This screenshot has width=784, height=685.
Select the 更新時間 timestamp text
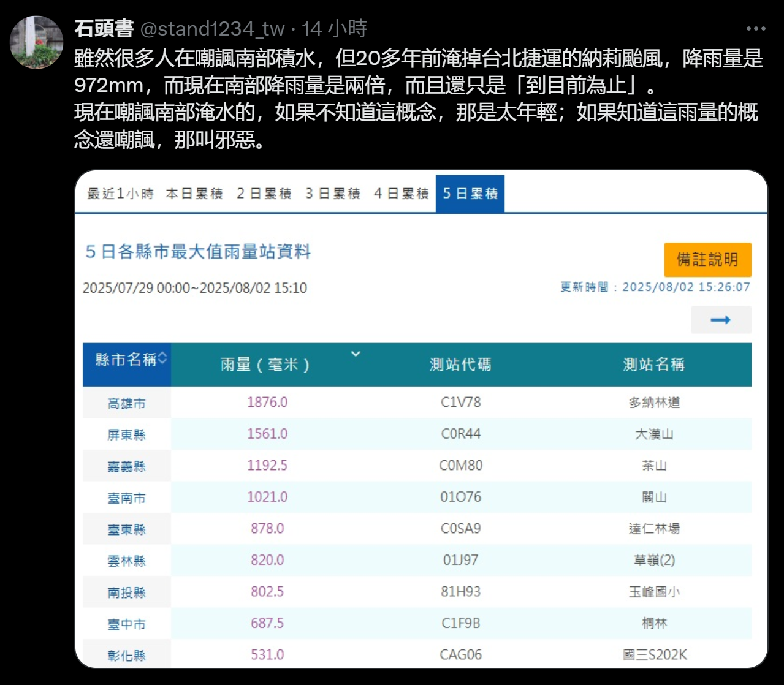coord(655,287)
